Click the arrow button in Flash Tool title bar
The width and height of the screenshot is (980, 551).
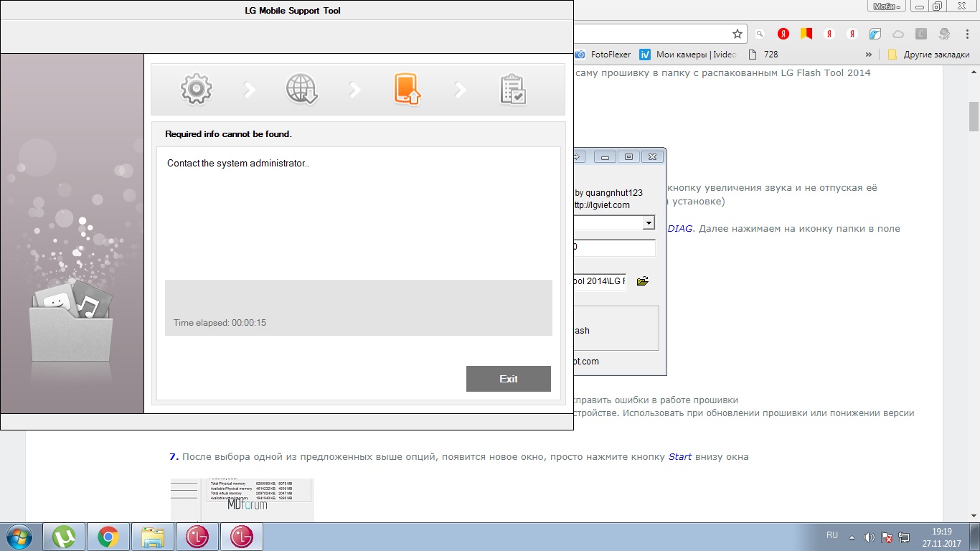pos(580,156)
